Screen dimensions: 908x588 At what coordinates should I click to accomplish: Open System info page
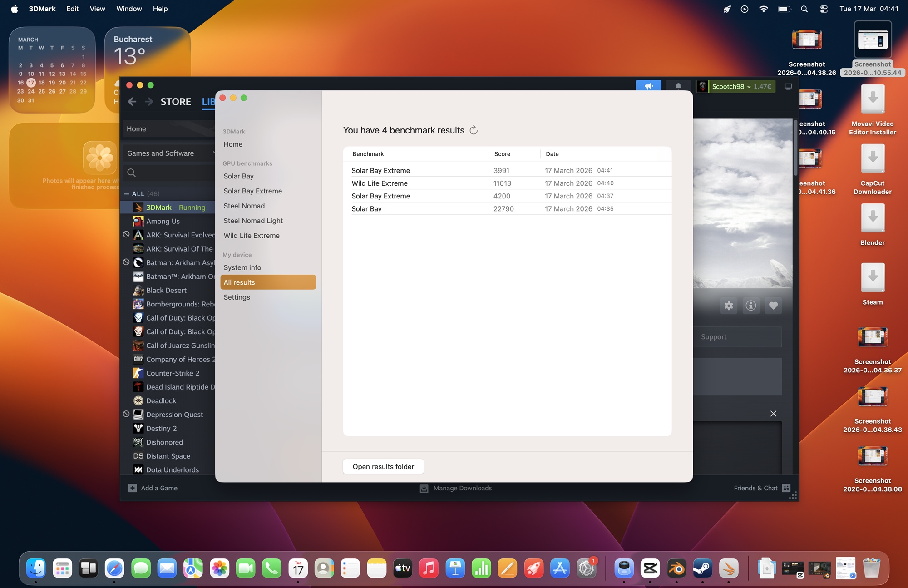coord(242,267)
